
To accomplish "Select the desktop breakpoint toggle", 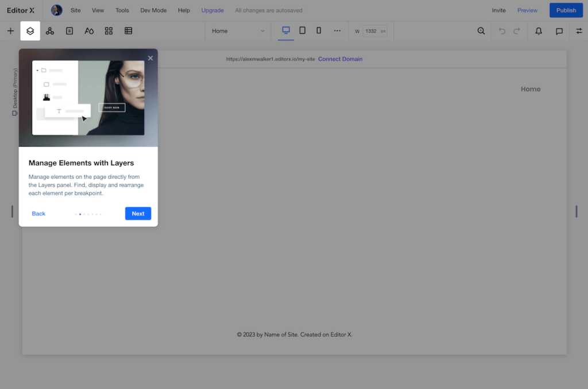I will click(285, 31).
